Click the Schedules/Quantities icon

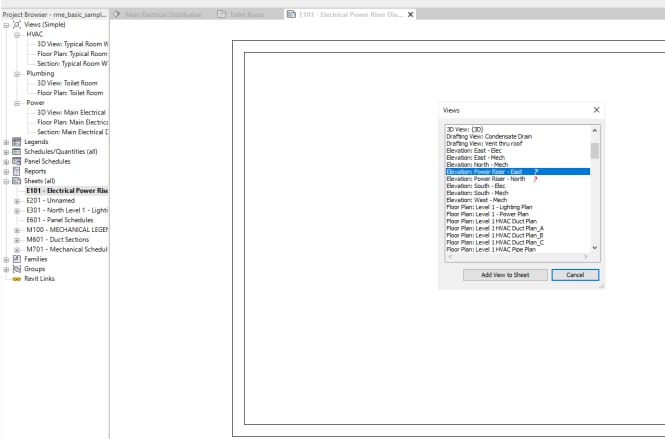tap(16, 152)
